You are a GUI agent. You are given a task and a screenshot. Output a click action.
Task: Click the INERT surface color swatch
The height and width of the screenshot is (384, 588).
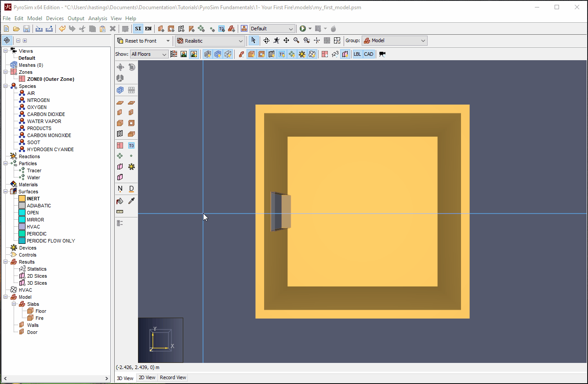[22, 199]
